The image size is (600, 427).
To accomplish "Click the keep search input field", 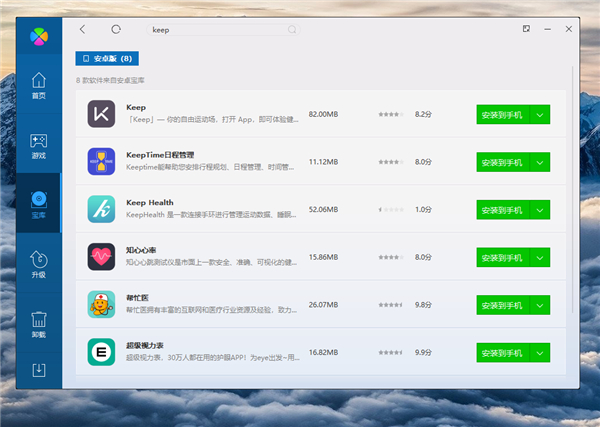I will pyautogui.click(x=215, y=30).
